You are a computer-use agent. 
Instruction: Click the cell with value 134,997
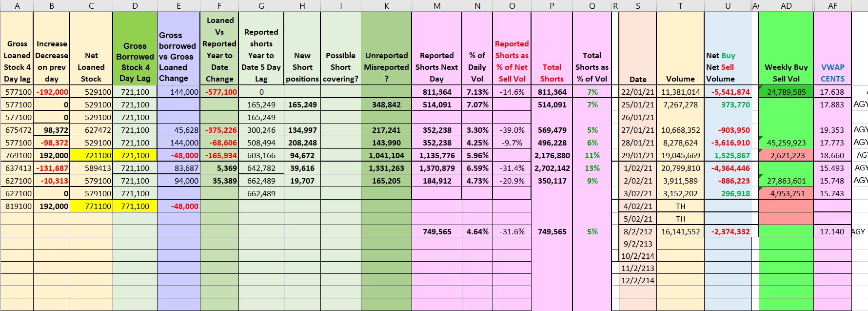point(302,130)
